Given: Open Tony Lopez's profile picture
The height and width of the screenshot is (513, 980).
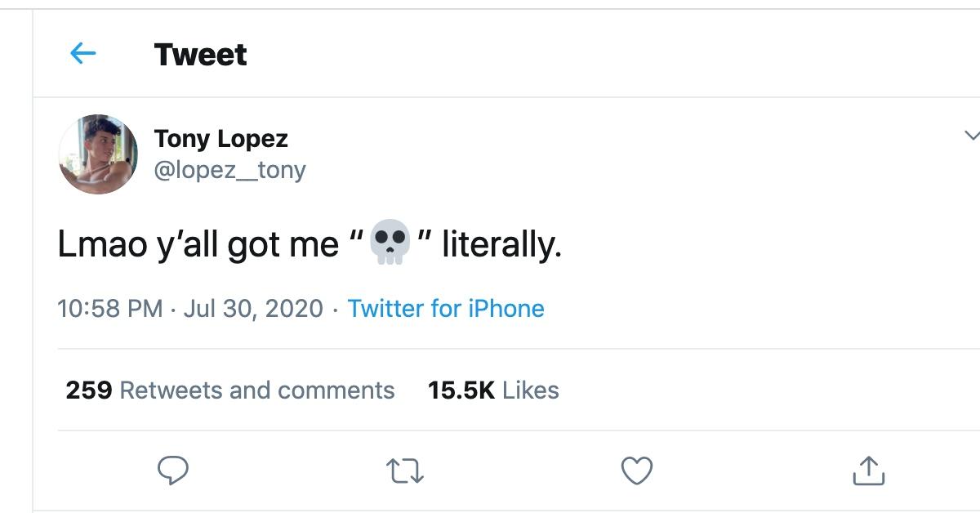Looking at the screenshot, I should [97, 153].
